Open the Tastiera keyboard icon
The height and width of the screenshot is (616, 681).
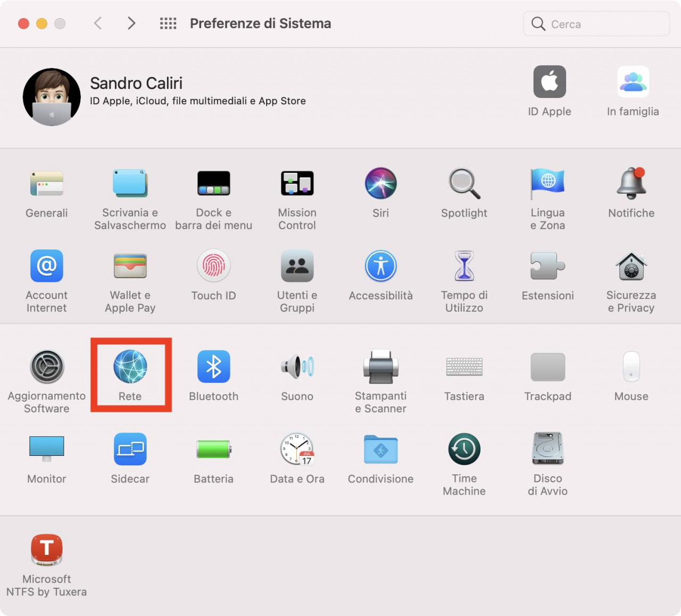464,367
